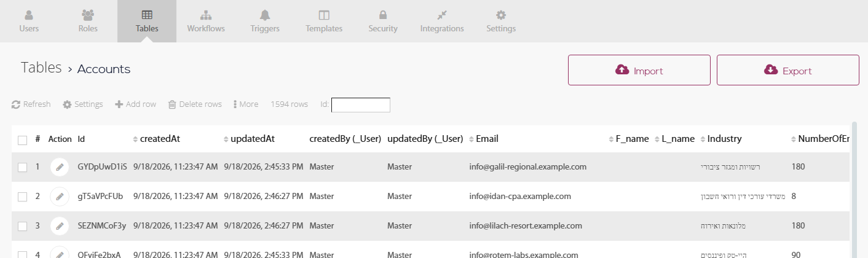Edit row 3 with its pencil icon
The height and width of the screenshot is (258, 868).
59,226
